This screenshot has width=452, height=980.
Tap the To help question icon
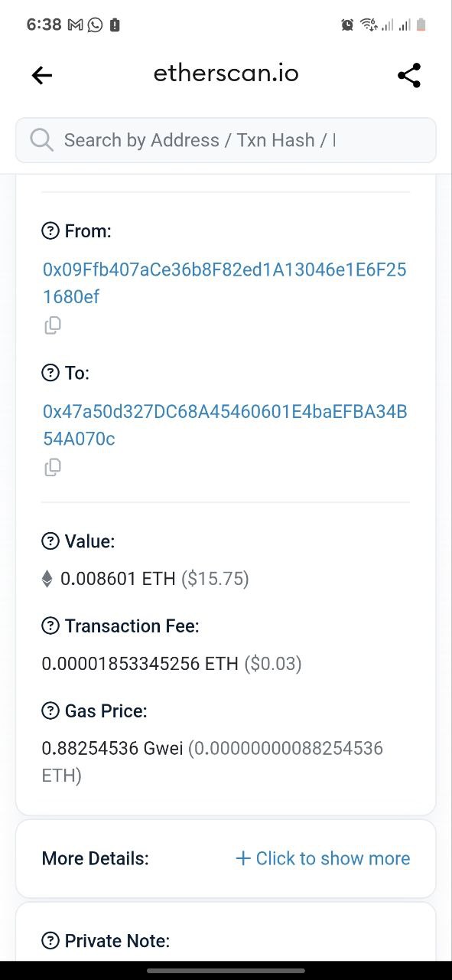pos(50,373)
